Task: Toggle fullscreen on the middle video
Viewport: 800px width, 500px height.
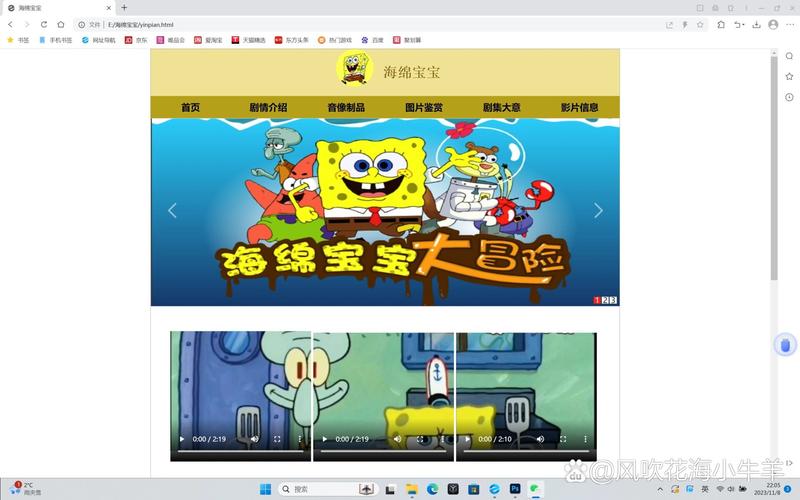Action: point(420,439)
